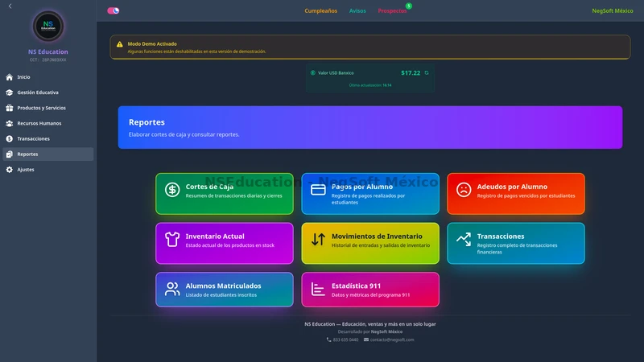644x362 pixels.
Task: Click the sad face icon on Adeudos por Alumno
Action: (464, 190)
